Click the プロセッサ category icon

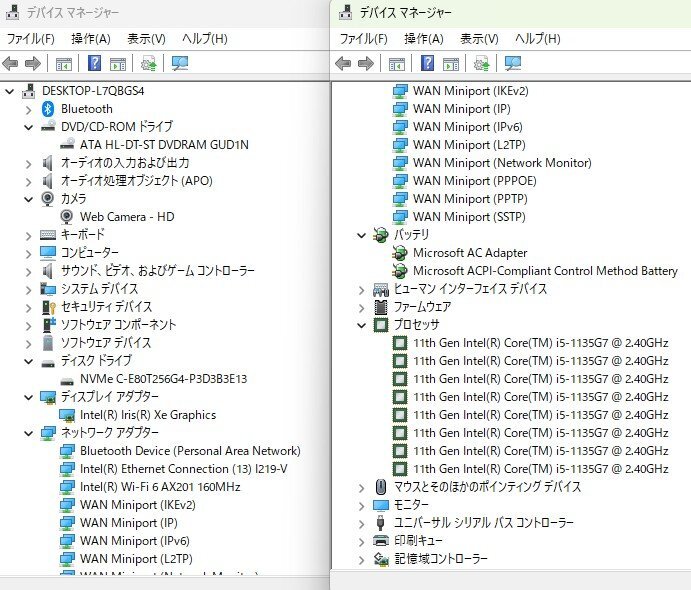pyautogui.click(x=380, y=325)
